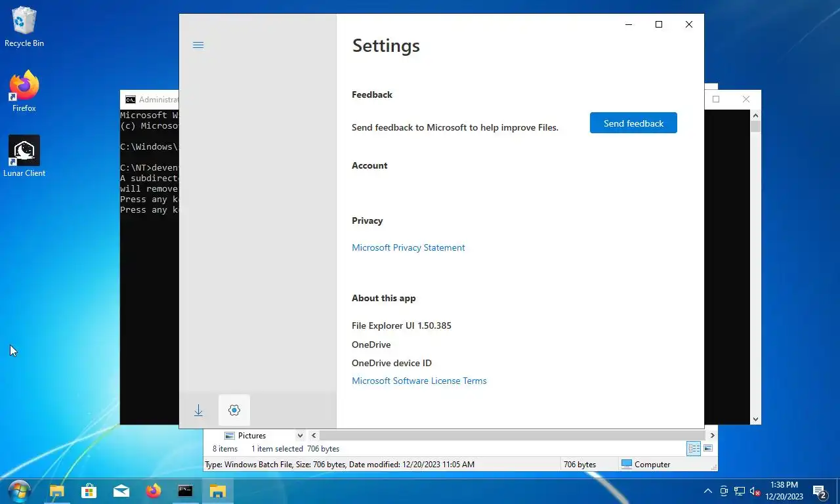This screenshot has height=504, width=840.
Task: Click the connected-device tray icon
Action: [724, 491]
